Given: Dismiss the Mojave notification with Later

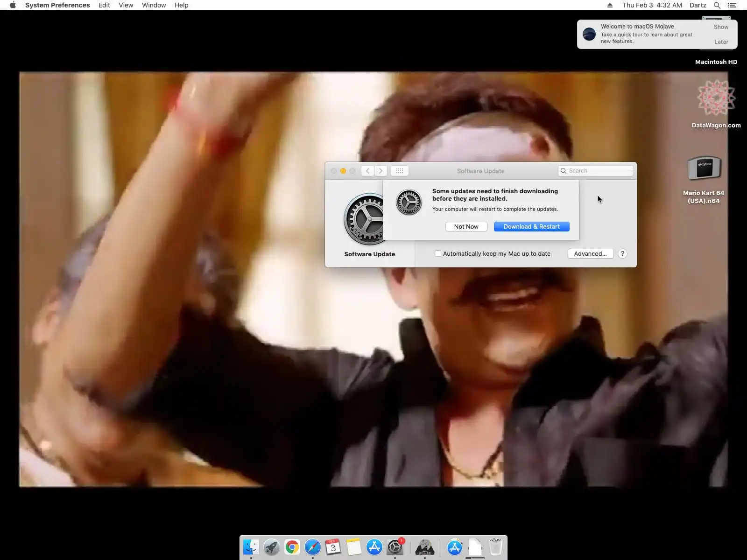Looking at the screenshot, I should [x=721, y=42].
